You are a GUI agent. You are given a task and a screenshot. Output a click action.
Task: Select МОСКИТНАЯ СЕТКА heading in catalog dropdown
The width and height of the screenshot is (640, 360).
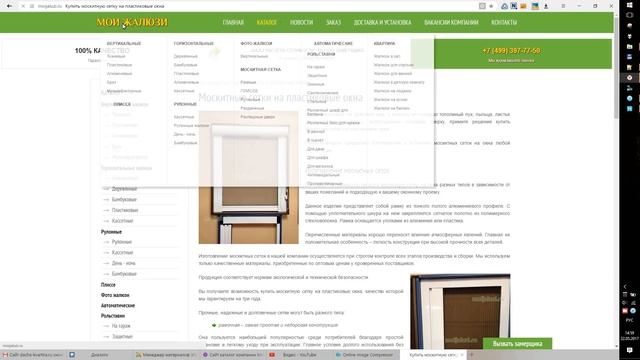click(x=260, y=69)
